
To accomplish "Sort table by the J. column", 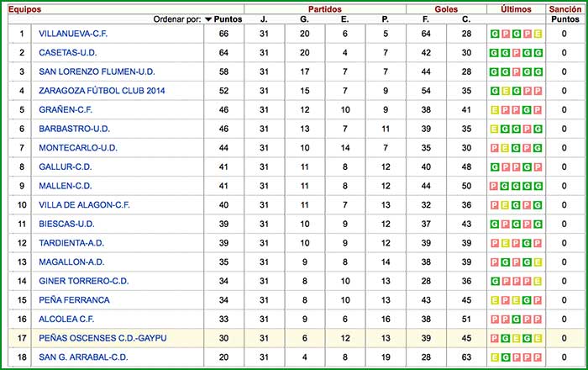I will [264, 18].
